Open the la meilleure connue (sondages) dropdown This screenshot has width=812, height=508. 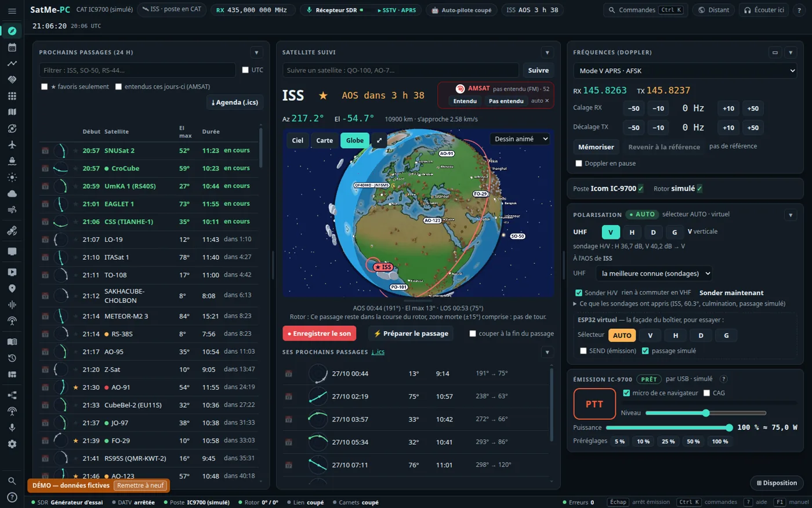tap(654, 273)
